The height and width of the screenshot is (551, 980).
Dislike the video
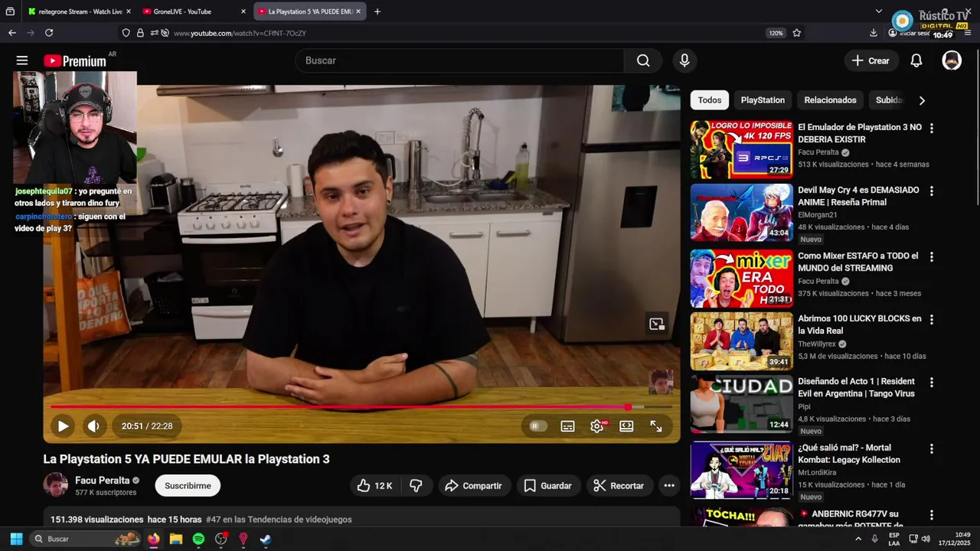coord(416,486)
